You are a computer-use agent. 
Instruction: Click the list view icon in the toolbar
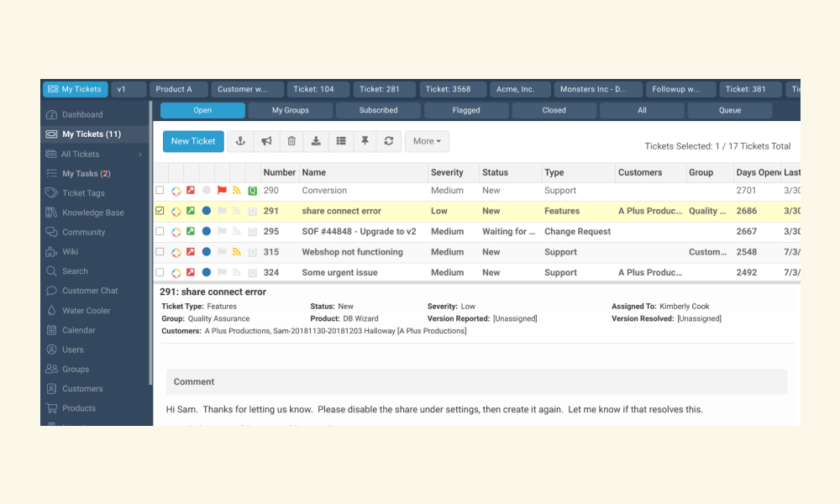pos(341,141)
